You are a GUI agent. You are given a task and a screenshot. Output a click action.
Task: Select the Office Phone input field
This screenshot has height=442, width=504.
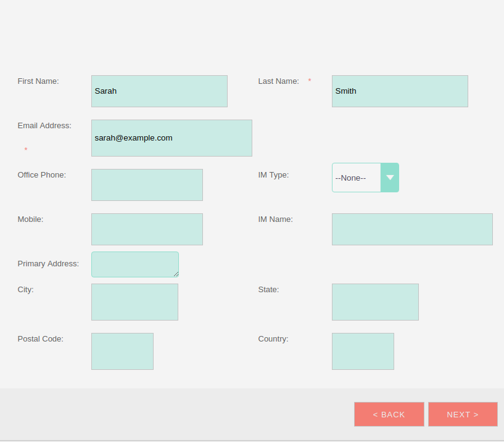click(x=147, y=185)
